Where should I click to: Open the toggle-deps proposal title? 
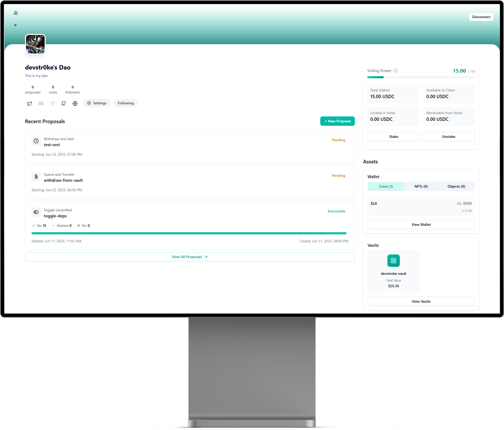(55, 216)
